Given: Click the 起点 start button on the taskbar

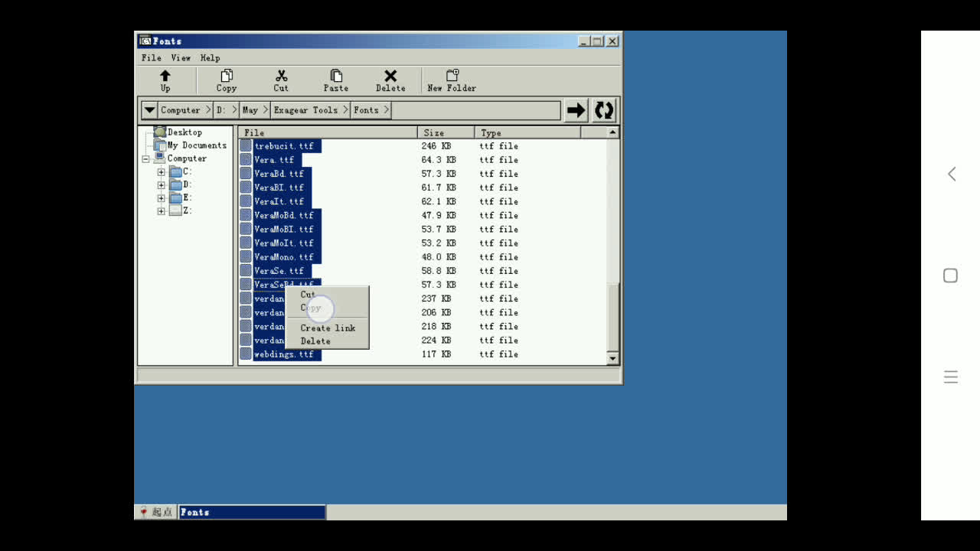Looking at the screenshot, I should [155, 511].
